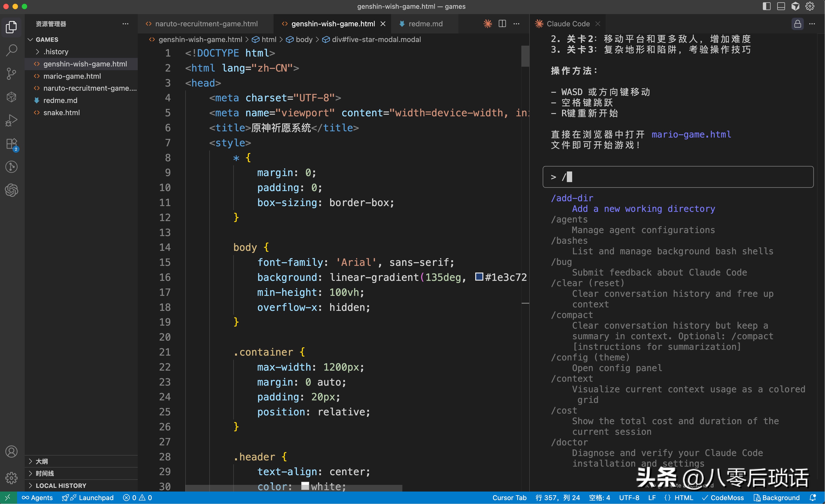Toggle primary sidebar visibility in title bar
The height and width of the screenshot is (504, 825).
[766, 6]
